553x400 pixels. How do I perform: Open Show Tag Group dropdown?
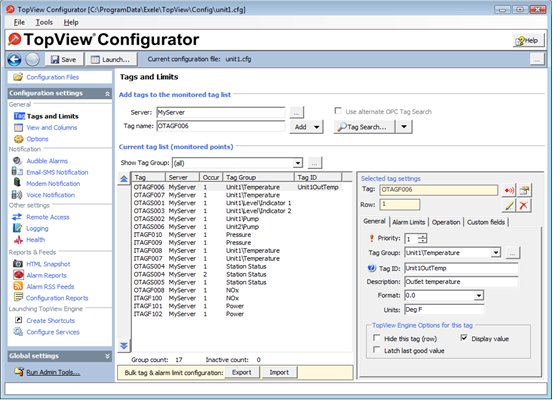click(x=298, y=163)
